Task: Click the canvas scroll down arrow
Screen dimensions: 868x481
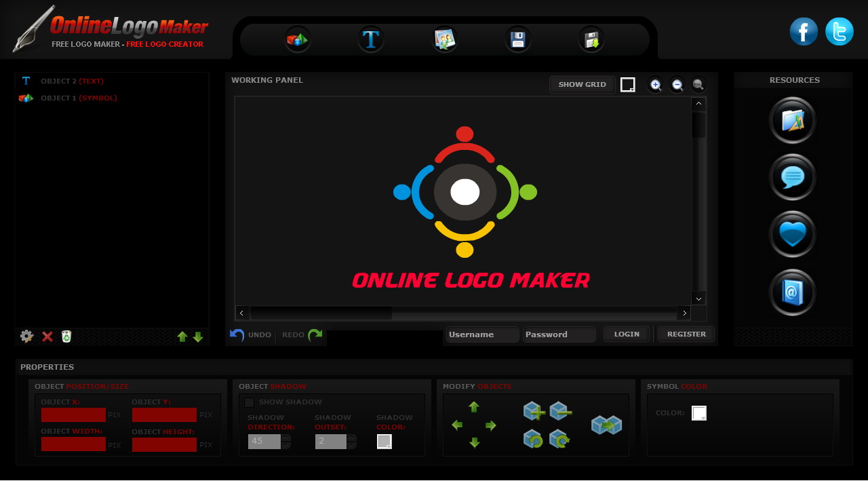Action: pyautogui.click(x=699, y=299)
